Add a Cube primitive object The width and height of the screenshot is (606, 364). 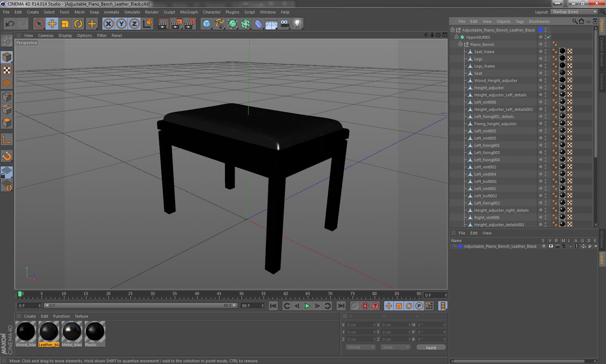pyautogui.click(x=206, y=24)
